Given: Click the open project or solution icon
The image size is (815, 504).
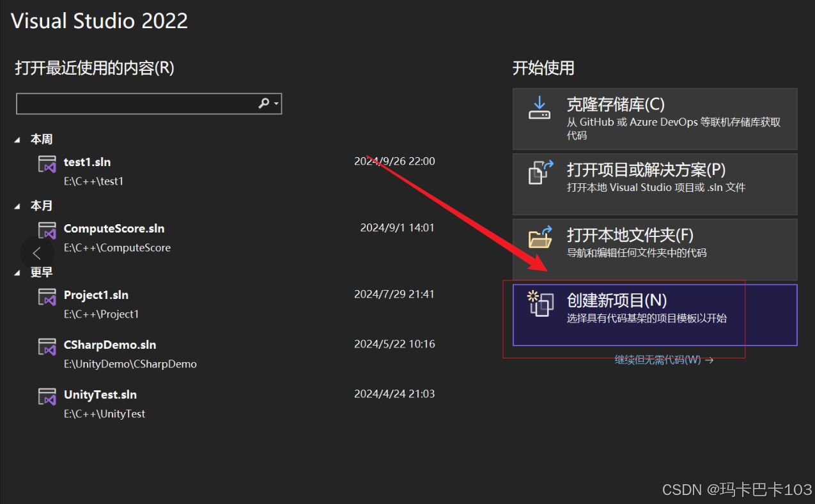Looking at the screenshot, I should tap(540, 172).
